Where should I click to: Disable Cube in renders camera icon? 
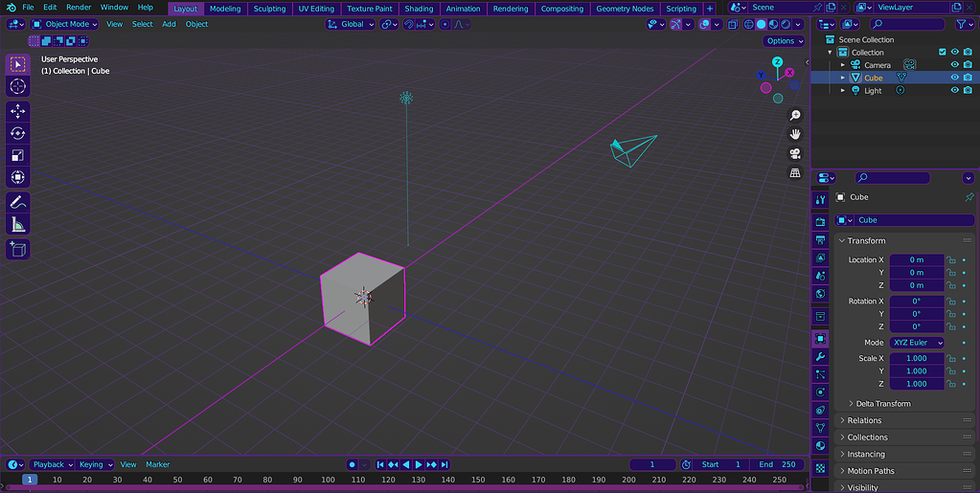pos(968,78)
